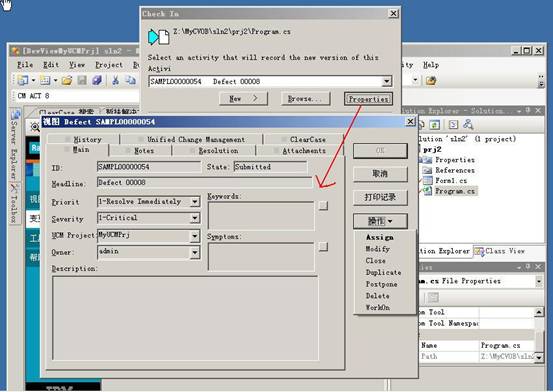Choose Assign from the actions menu

point(379,237)
